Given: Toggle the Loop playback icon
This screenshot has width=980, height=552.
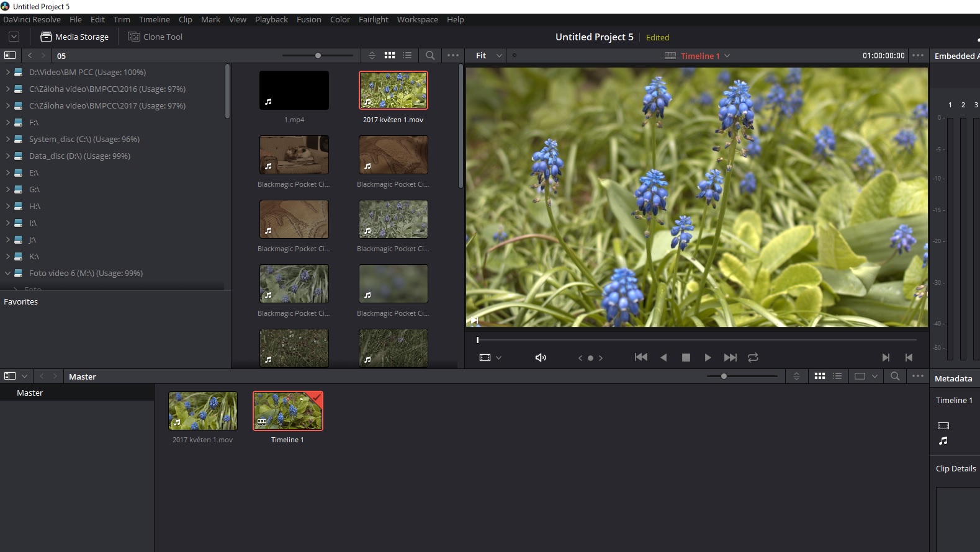Looking at the screenshot, I should tap(753, 357).
